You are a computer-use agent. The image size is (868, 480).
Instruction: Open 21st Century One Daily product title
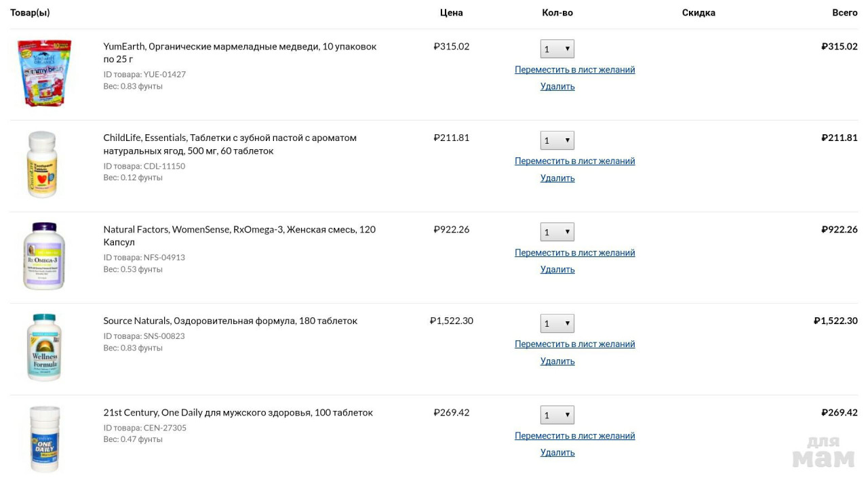click(238, 413)
